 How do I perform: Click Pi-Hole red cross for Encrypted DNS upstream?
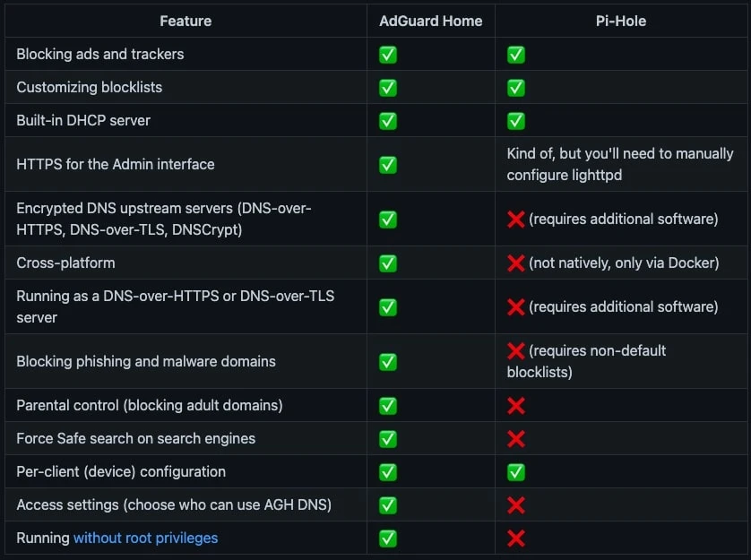point(516,220)
